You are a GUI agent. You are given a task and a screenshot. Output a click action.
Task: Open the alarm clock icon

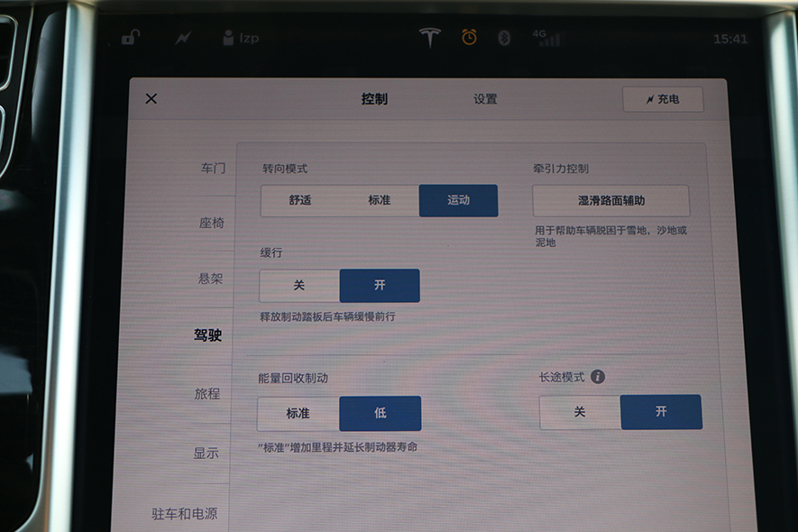coord(469,37)
